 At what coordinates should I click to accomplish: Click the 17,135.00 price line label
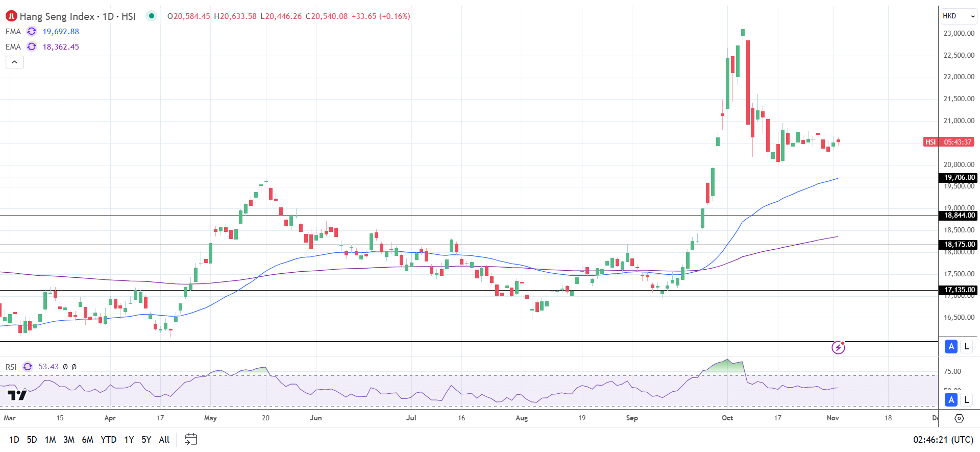pyautogui.click(x=959, y=290)
